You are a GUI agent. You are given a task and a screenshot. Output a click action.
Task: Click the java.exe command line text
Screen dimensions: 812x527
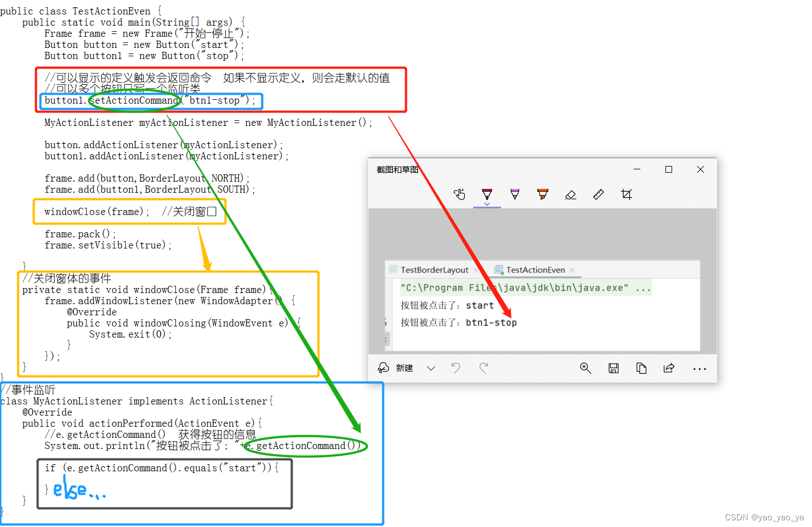pyautogui.click(x=526, y=287)
